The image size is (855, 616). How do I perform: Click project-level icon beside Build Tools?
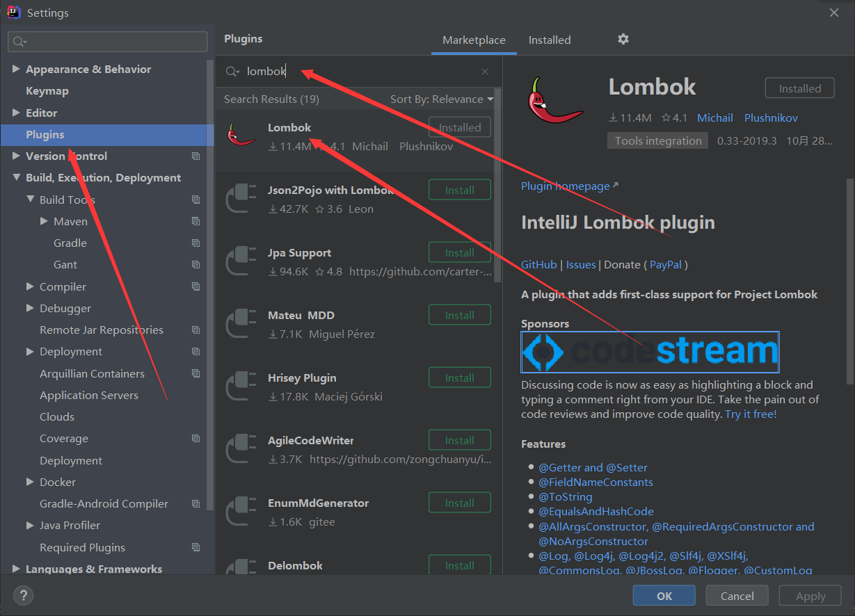[x=195, y=200]
